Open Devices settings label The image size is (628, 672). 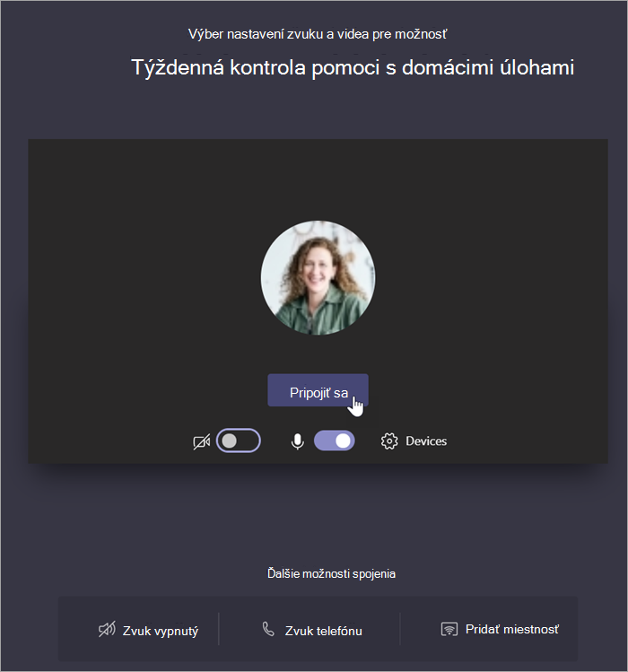tap(426, 441)
